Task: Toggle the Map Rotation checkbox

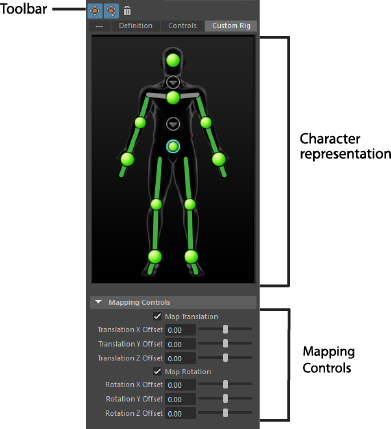Action: [157, 371]
